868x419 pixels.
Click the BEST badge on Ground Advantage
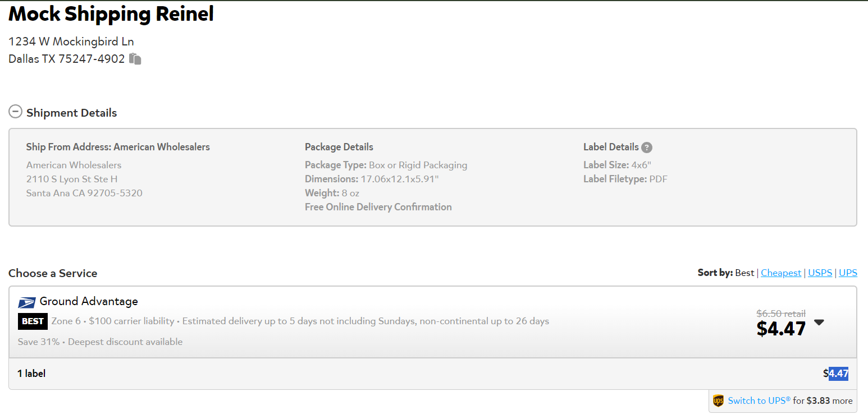33,321
